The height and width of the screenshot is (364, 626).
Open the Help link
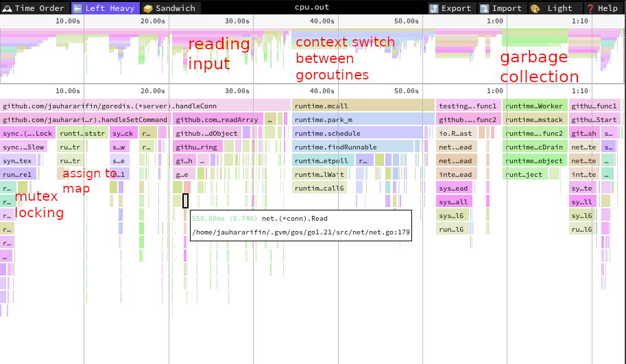(602, 8)
